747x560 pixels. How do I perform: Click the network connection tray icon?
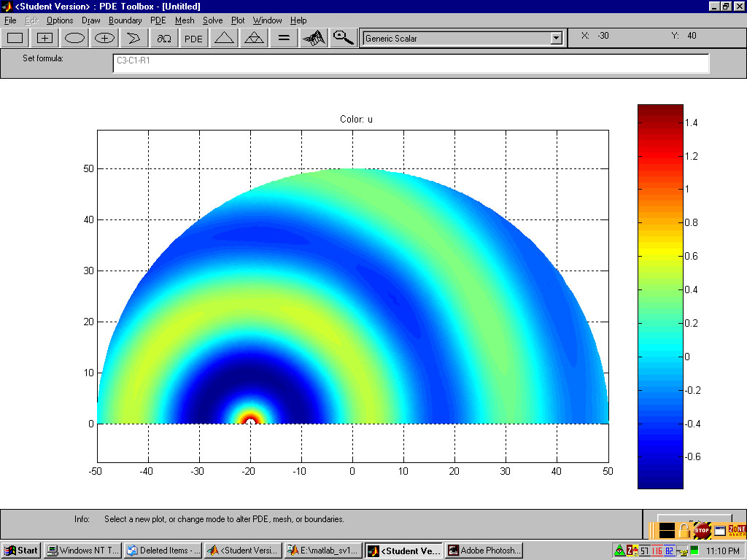click(682, 551)
